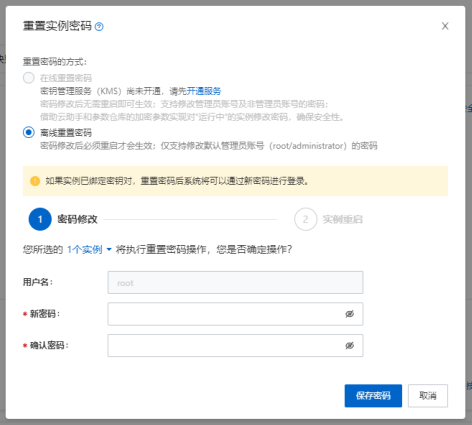Click step 2 circle 实例重启

point(305,219)
